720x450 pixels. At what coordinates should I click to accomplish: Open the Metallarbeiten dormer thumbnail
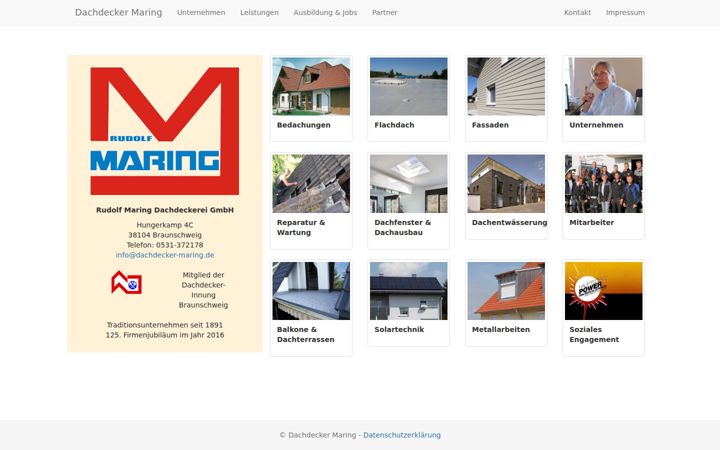click(x=506, y=291)
